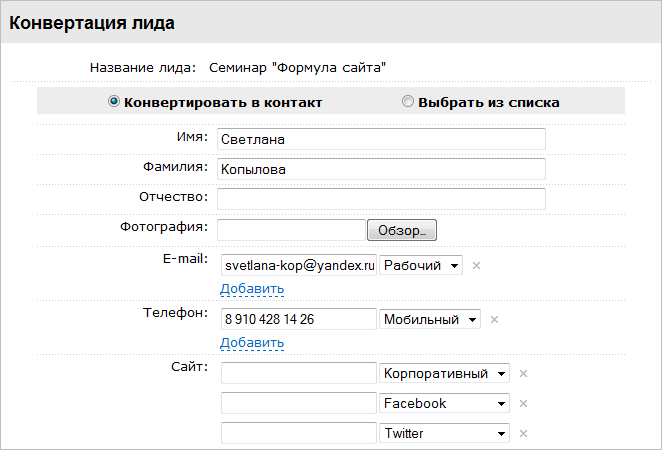The width and height of the screenshot is (662, 450).
Task: Click "Добавить" link under E-mail
Action: [252, 289]
